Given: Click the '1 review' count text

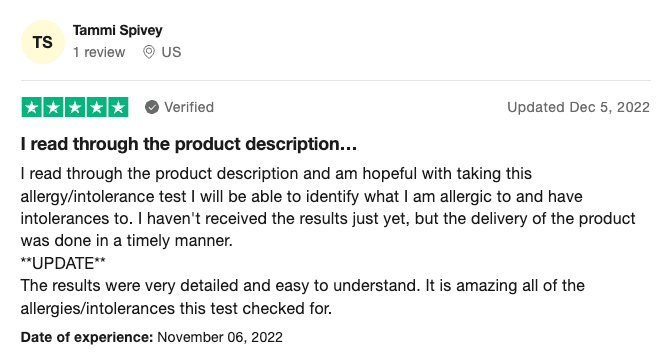Looking at the screenshot, I should pos(99,52).
